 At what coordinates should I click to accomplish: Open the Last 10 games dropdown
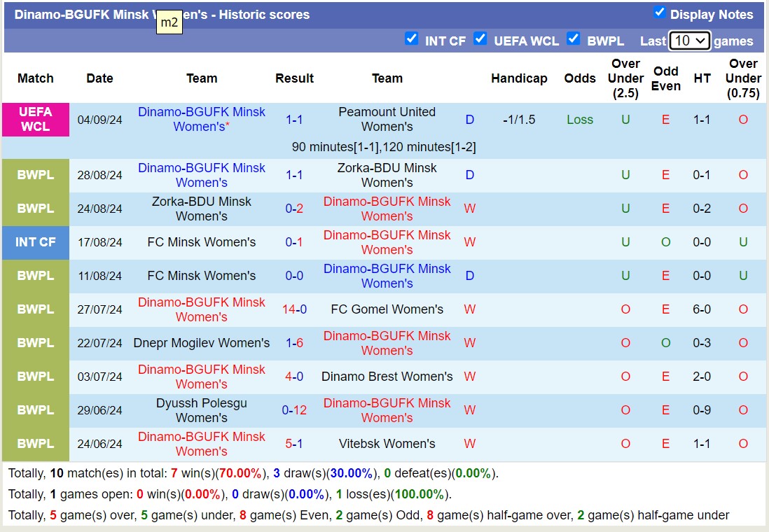(x=689, y=41)
